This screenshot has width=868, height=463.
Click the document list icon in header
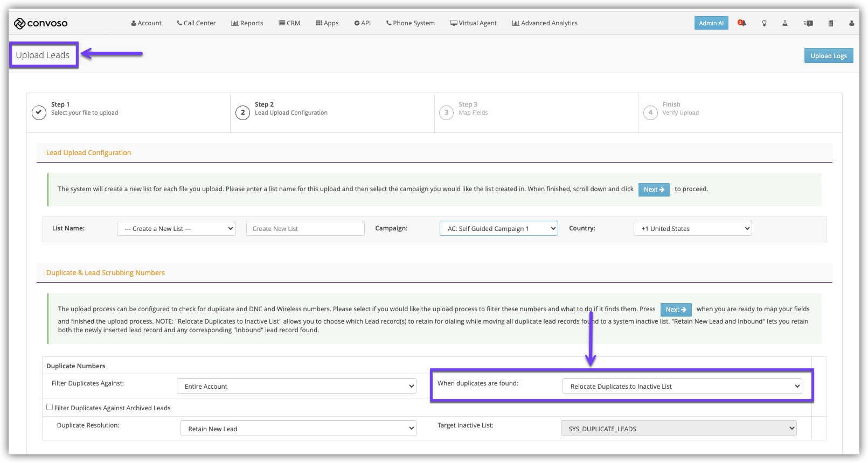[x=831, y=23]
